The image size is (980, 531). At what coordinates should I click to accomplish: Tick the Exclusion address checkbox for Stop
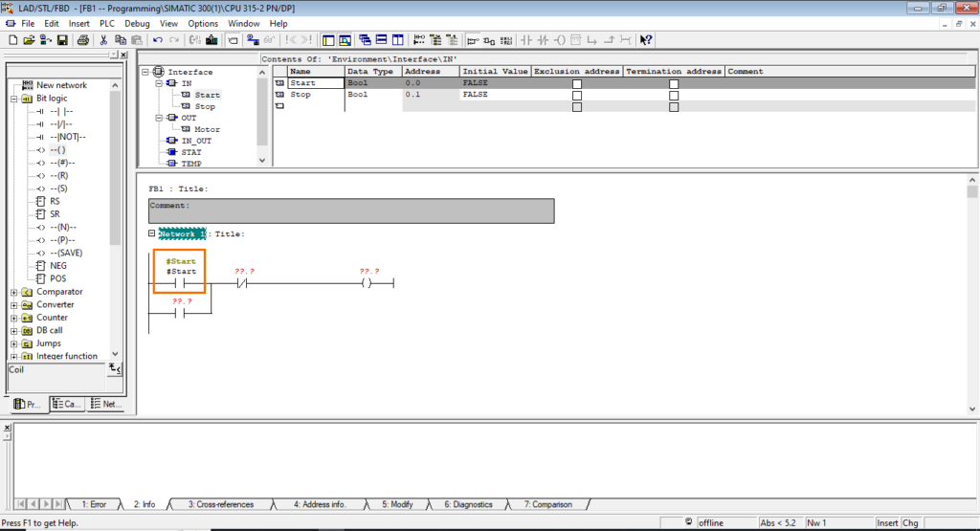point(576,96)
